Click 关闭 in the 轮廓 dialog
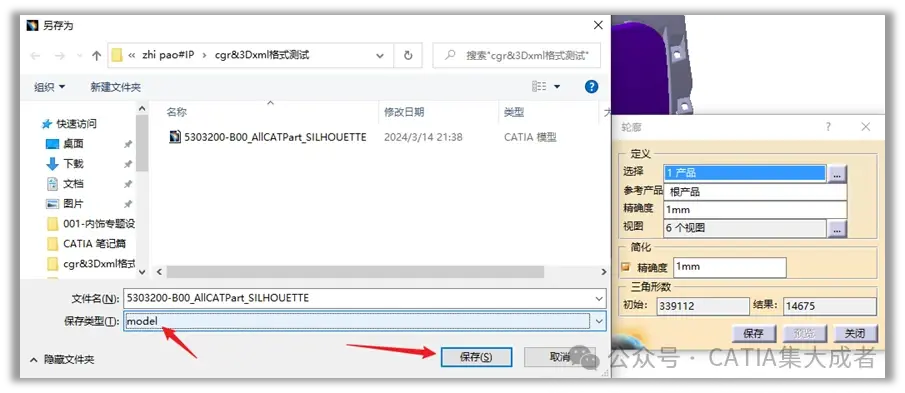 tap(855, 334)
